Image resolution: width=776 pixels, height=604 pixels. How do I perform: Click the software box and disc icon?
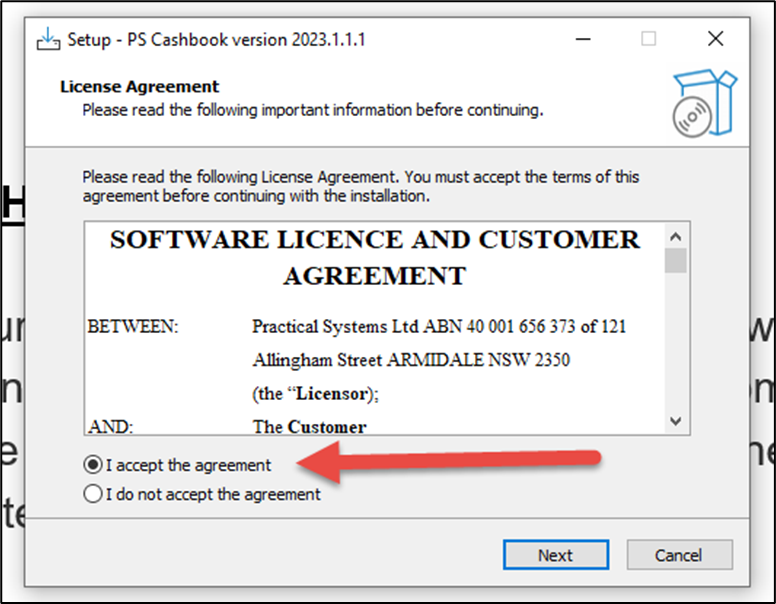[x=704, y=103]
